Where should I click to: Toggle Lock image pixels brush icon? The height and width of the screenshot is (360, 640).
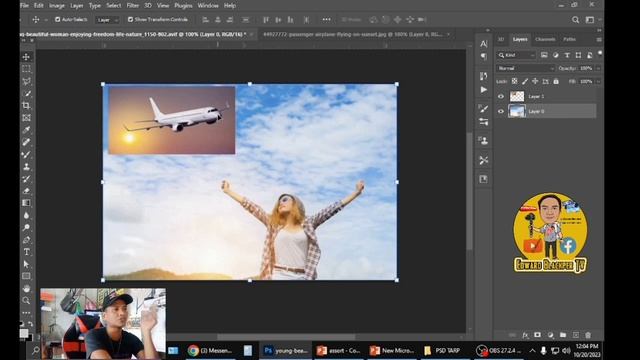tap(525, 81)
